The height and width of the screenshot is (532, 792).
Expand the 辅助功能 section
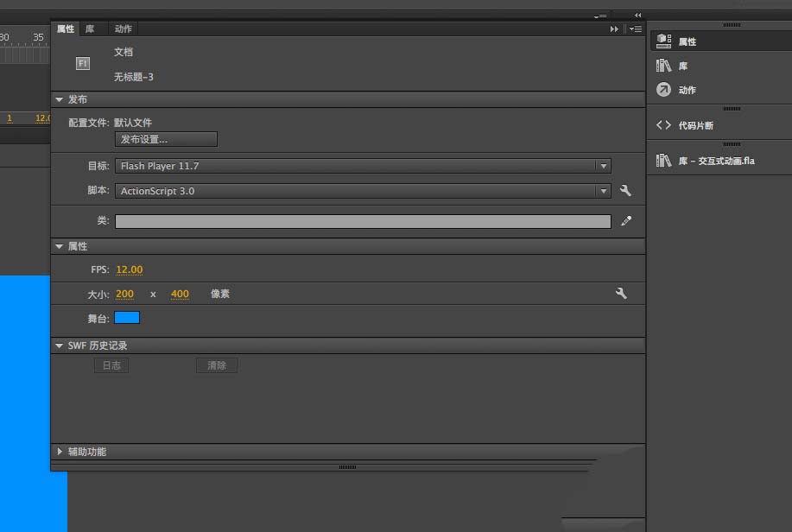pos(60,451)
